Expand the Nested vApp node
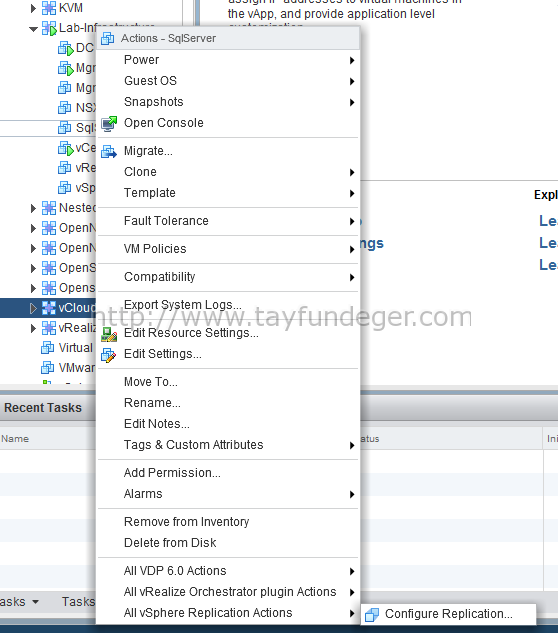This screenshot has height=633, width=558. [34, 208]
